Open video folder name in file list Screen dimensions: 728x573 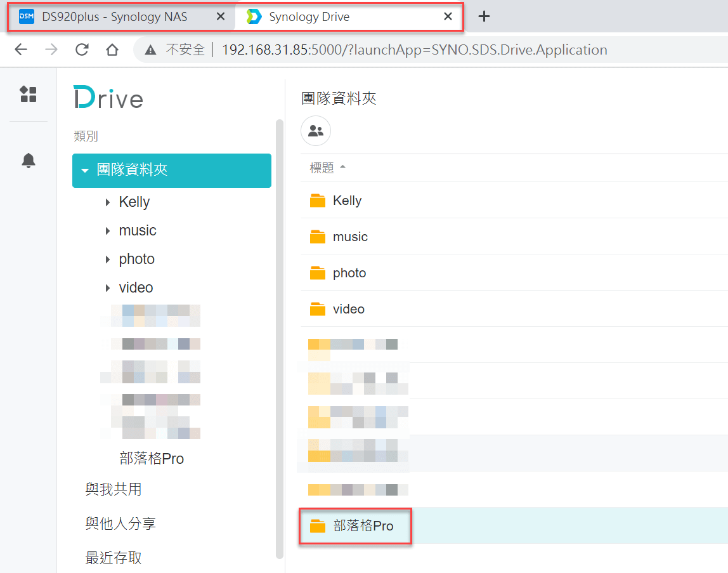[x=349, y=309]
